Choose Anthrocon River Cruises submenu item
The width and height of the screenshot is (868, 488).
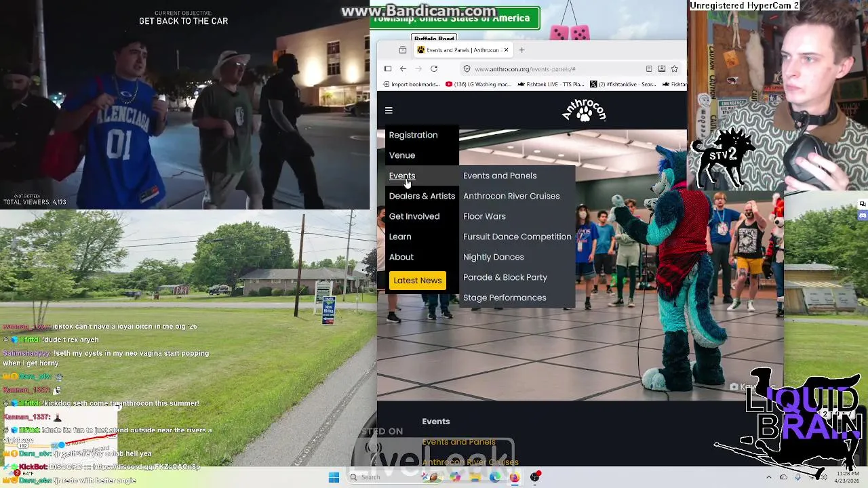[511, 196]
